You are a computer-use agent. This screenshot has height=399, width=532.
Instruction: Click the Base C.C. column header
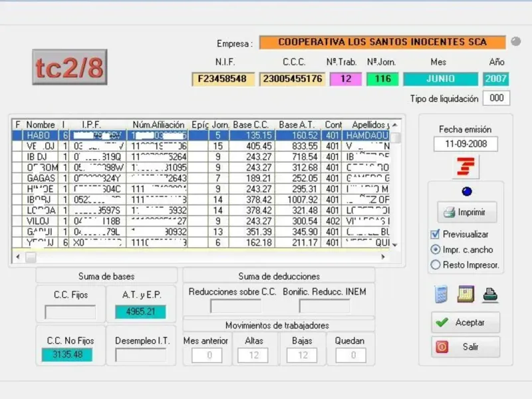pos(252,125)
